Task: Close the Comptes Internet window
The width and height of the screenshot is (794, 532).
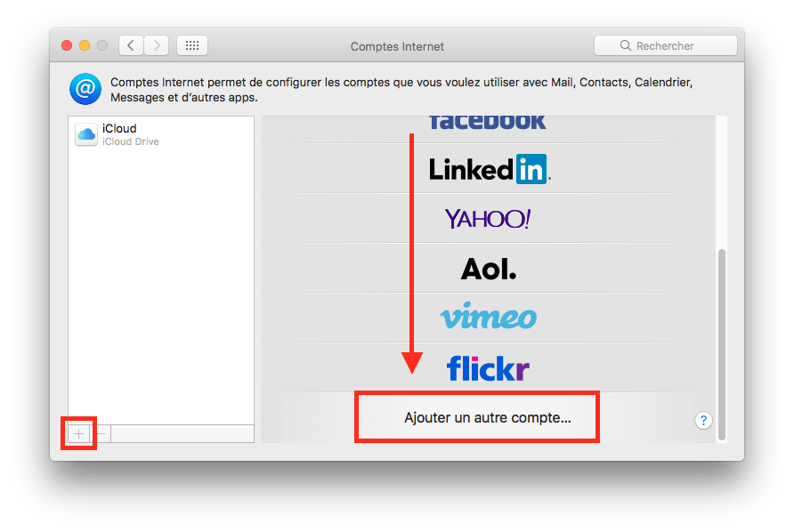Action: [67, 45]
